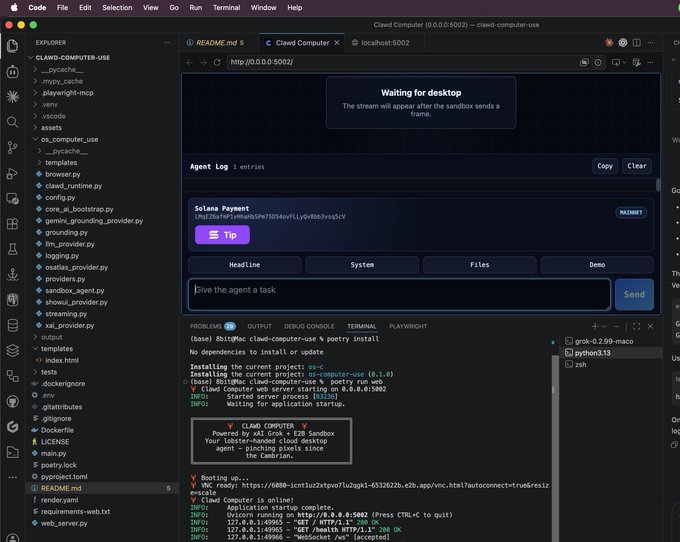Open the File menu
This screenshot has width=680, height=542.
tap(62, 7)
